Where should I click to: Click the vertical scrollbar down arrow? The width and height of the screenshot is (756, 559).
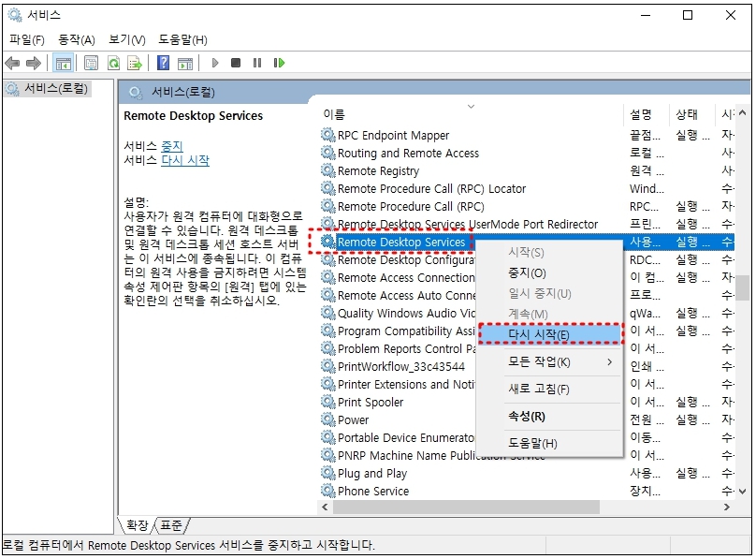pos(743,492)
